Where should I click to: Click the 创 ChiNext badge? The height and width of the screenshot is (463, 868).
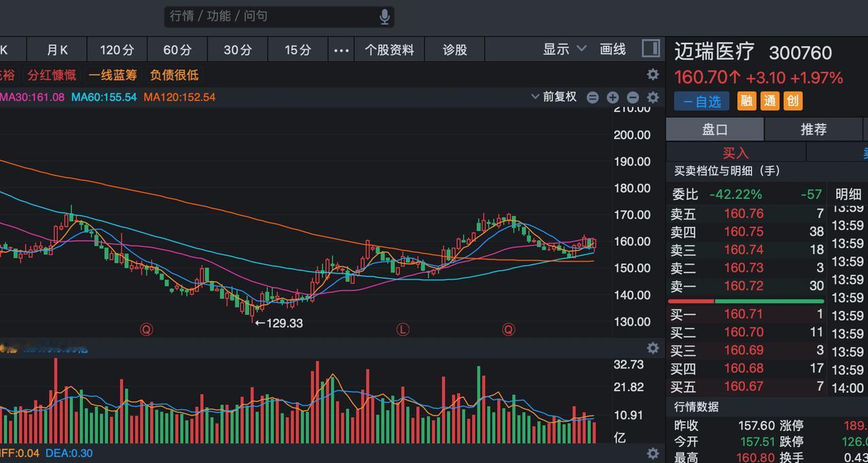[x=793, y=101]
